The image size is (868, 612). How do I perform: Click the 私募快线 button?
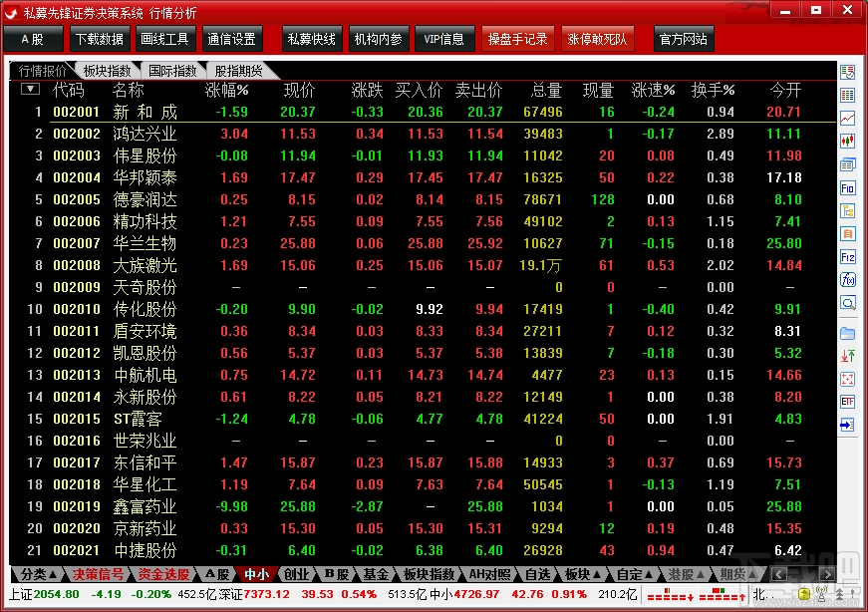point(312,39)
